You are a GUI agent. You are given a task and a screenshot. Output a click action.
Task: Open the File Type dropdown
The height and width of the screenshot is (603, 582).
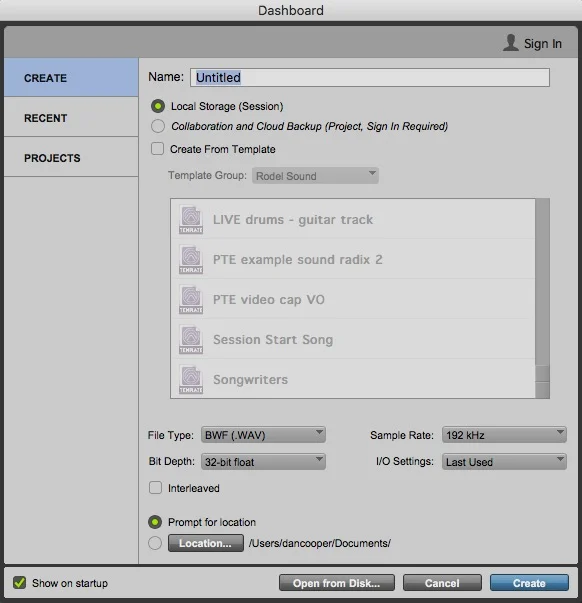[263, 435]
